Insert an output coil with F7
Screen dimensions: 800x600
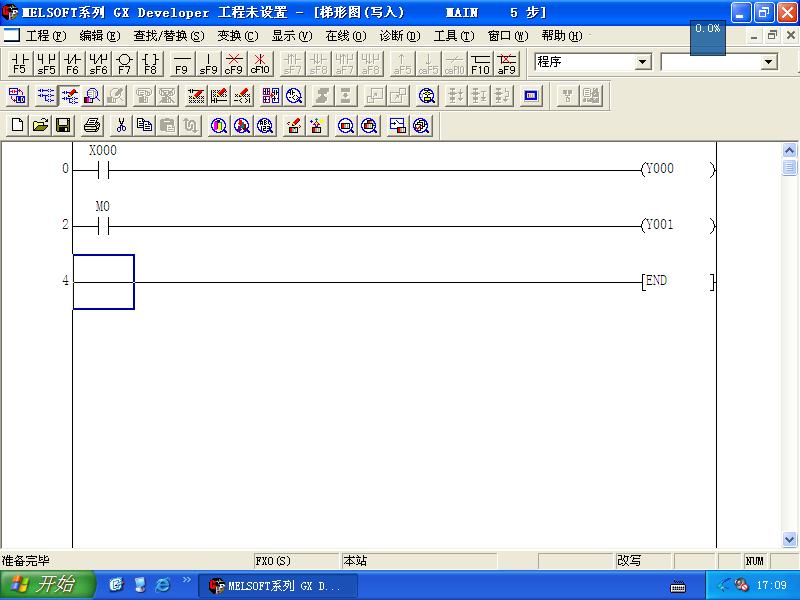[124, 64]
